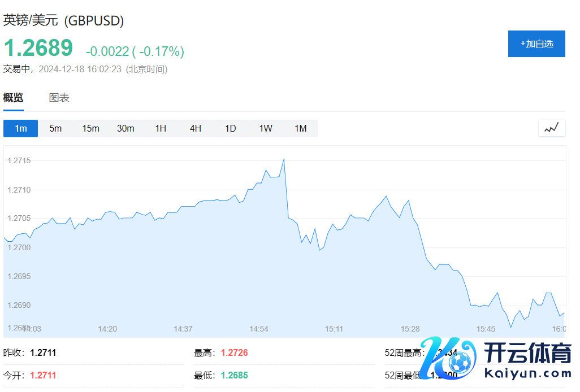Choose the 4H chart interval
The image size is (580, 392).
[x=196, y=128]
